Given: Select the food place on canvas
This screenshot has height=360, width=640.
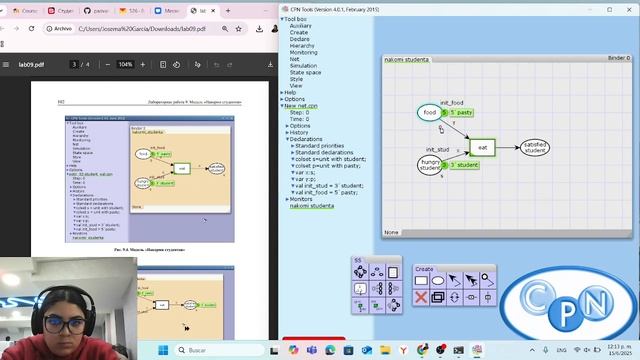Looking at the screenshot, I should pyautogui.click(x=429, y=112).
